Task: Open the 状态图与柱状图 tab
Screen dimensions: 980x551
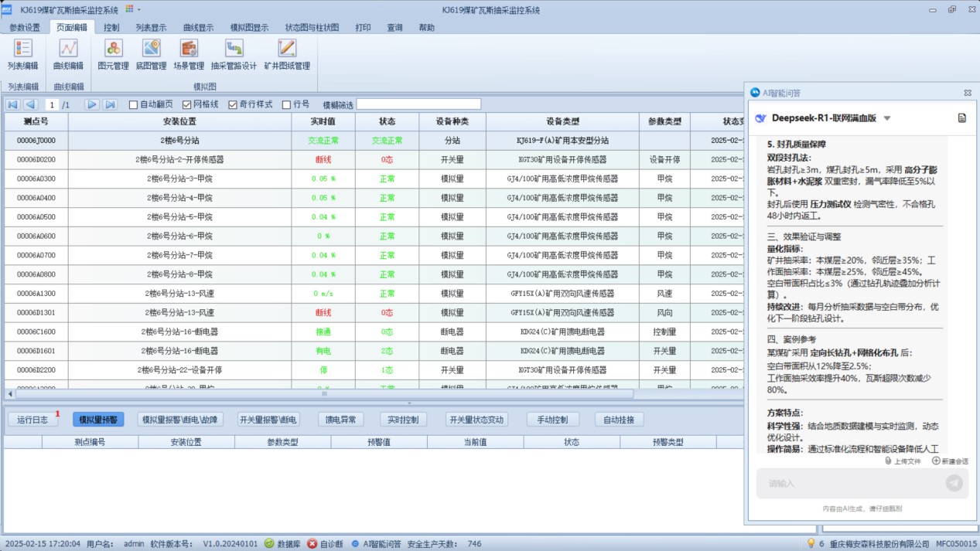Action: pyautogui.click(x=312, y=27)
